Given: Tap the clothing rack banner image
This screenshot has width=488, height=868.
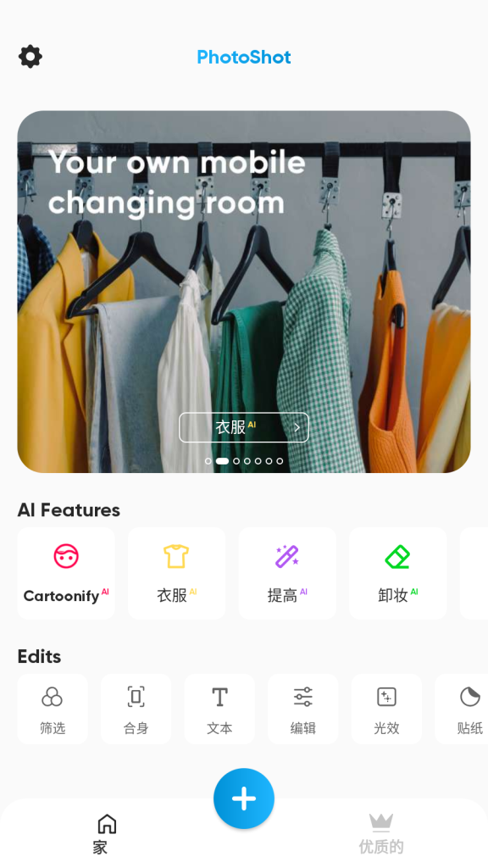Looking at the screenshot, I should (244, 292).
